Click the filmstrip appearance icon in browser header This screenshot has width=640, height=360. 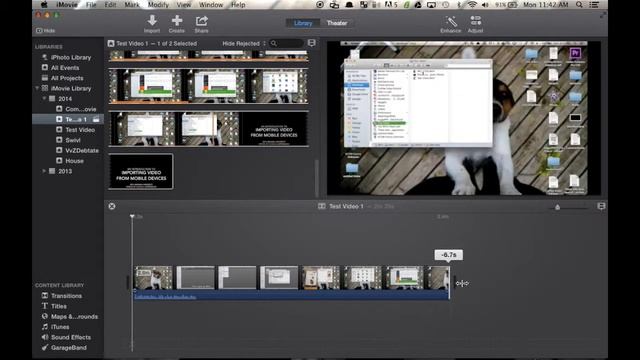click(312, 43)
